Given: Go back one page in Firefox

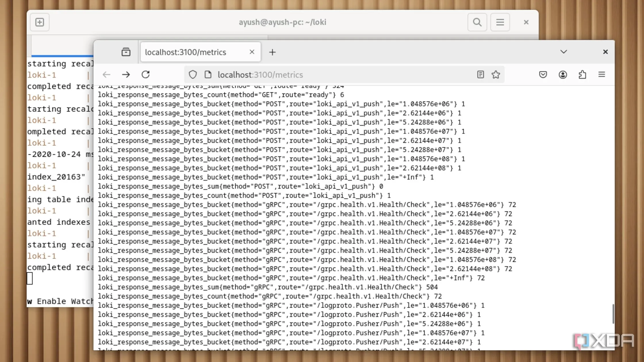Looking at the screenshot, I should 106,75.
